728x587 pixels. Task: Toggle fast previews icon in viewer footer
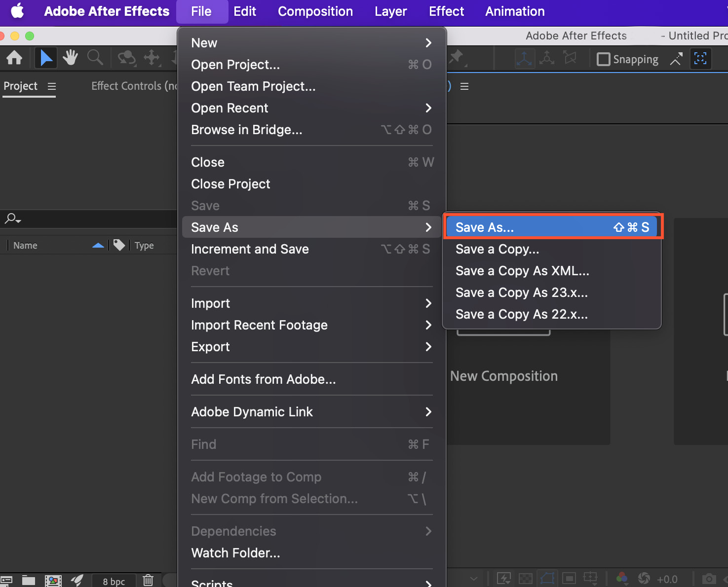click(504, 578)
